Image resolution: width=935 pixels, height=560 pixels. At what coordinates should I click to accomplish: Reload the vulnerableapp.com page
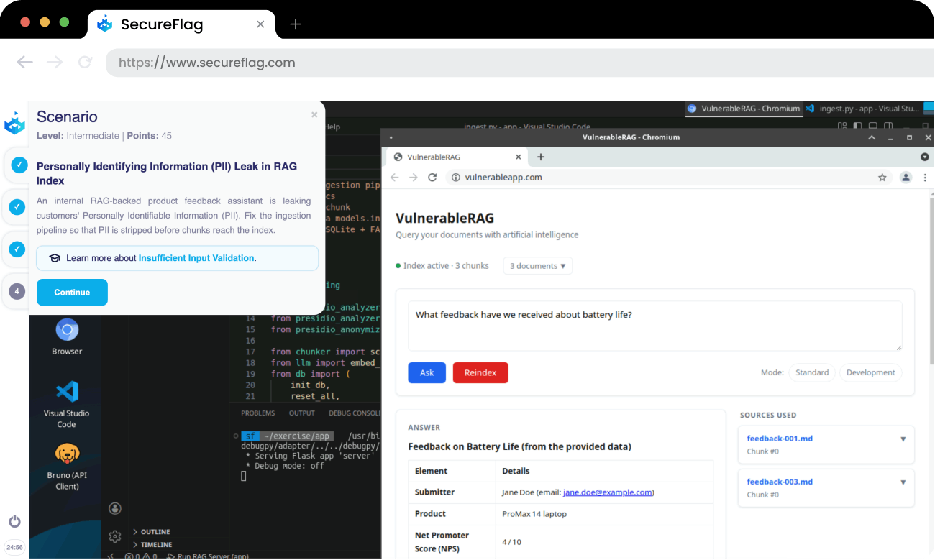[432, 178]
